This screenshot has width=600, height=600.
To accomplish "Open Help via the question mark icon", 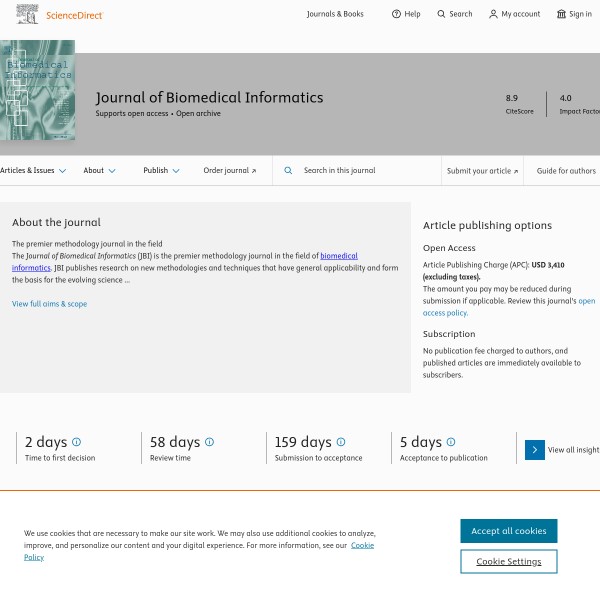I will [396, 14].
